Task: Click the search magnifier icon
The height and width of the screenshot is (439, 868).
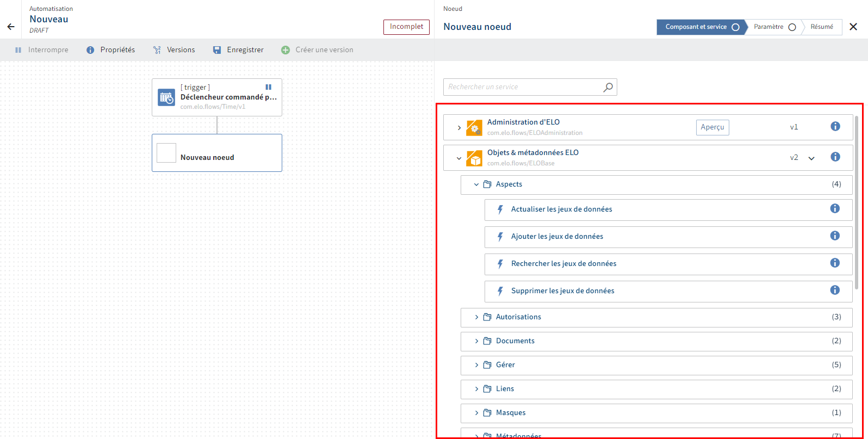Action: [608, 87]
